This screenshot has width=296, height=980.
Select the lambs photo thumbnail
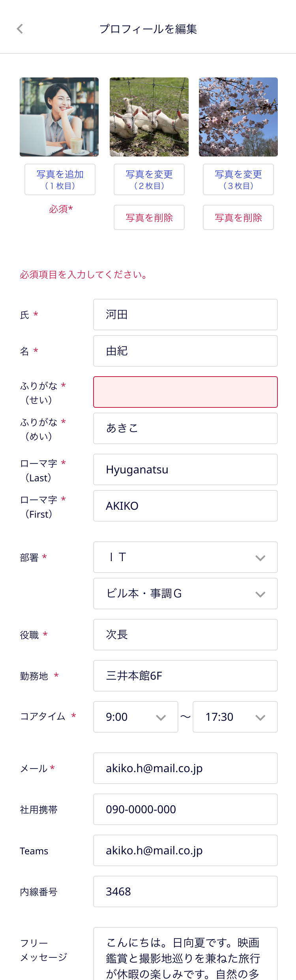(x=149, y=117)
